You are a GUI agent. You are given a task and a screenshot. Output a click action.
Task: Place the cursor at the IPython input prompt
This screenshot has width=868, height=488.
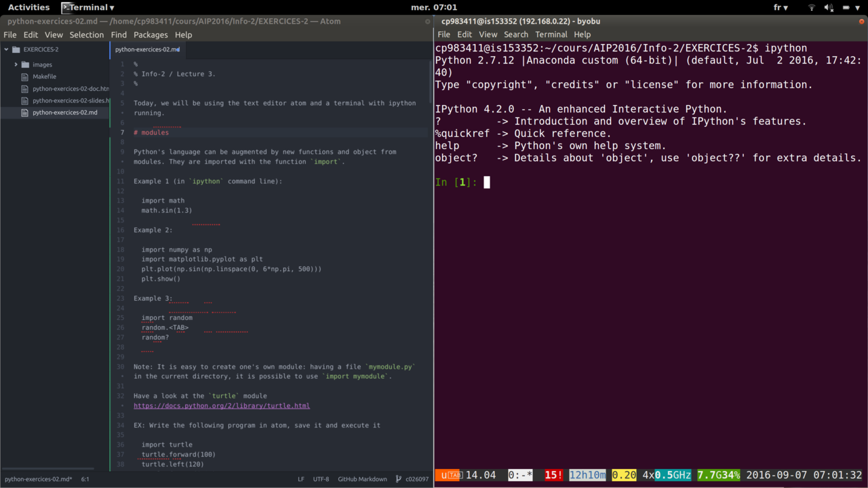pos(487,182)
